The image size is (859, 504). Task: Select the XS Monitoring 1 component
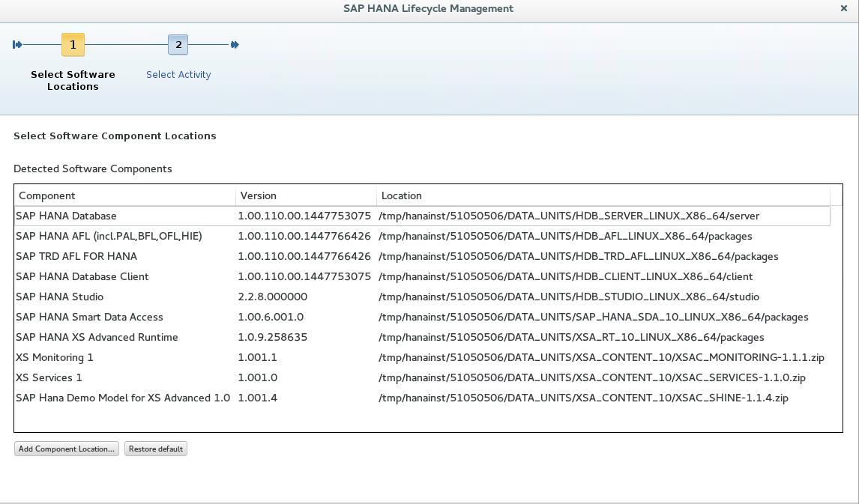click(225, 357)
